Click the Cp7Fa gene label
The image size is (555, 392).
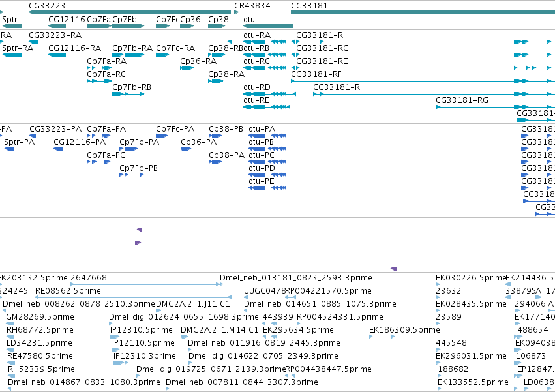[98, 20]
